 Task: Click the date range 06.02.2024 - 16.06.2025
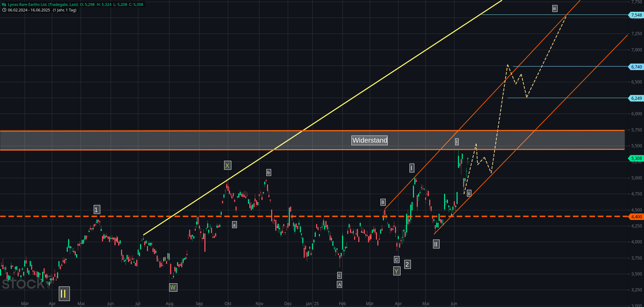[29, 10]
